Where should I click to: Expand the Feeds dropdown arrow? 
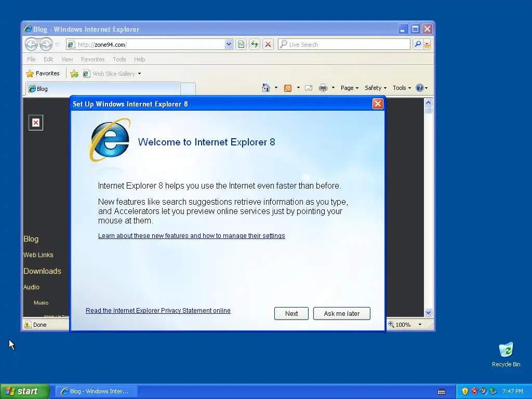point(298,88)
